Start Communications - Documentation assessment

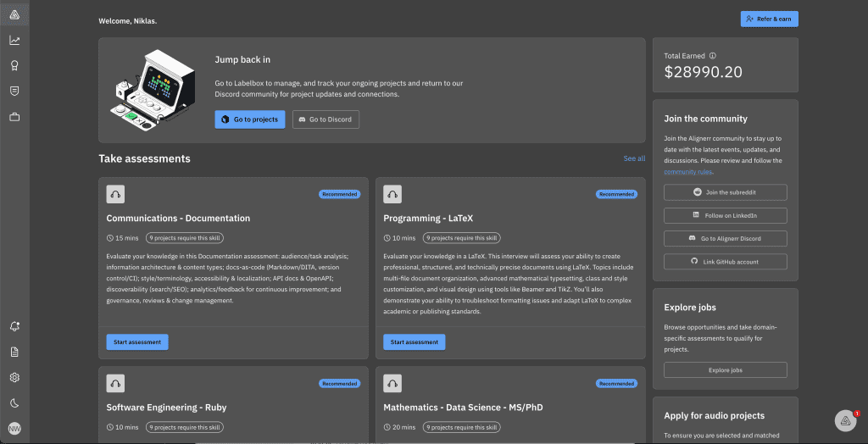[x=137, y=342]
